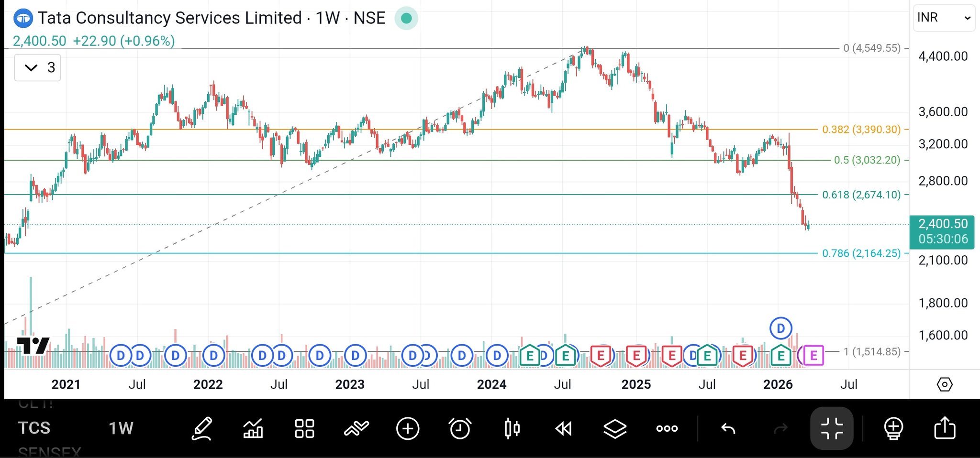Image resolution: width=980 pixels, height=458 pixels.
Task: Open the indicators chart icon
Action: [253, 428]
